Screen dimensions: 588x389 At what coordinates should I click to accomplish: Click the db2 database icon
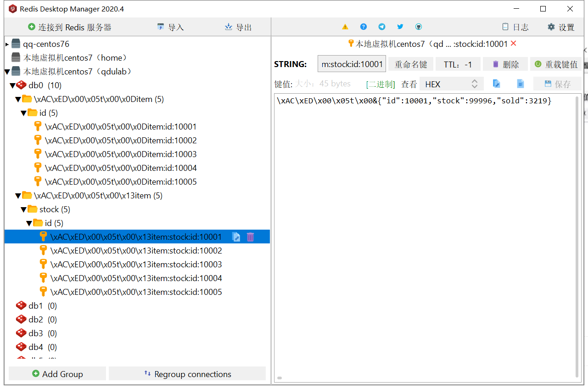pyautogui.click(x=22, y=319)
